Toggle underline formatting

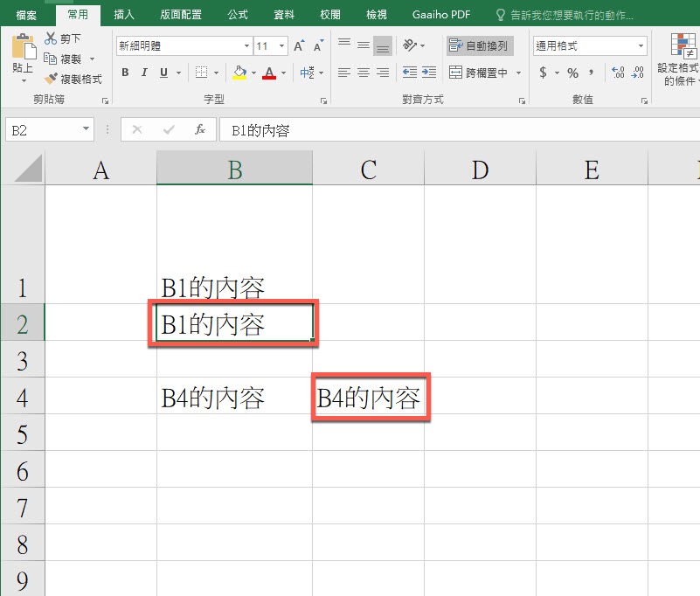(x=163, y=73)
